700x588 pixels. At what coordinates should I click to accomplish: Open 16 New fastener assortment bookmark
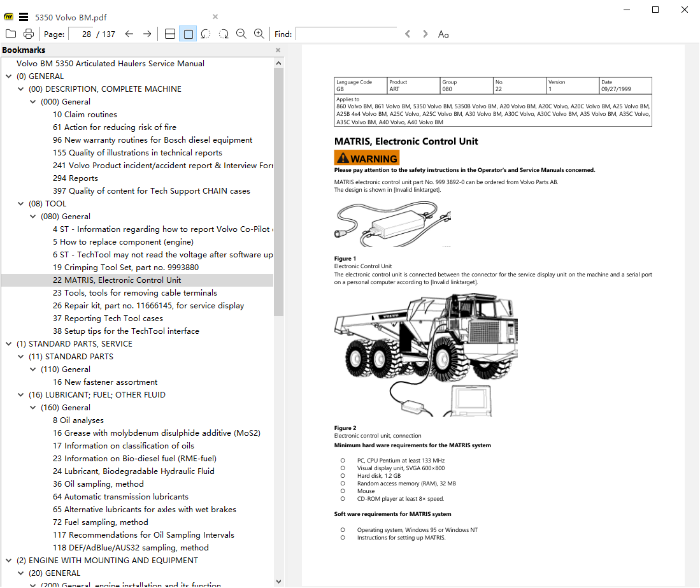105,382
